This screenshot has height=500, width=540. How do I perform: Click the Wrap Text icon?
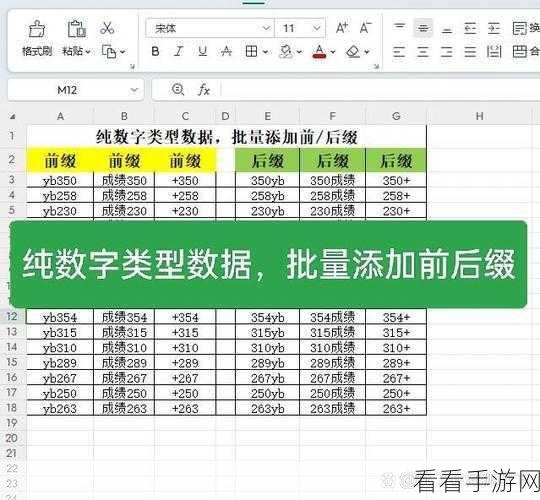519,28
